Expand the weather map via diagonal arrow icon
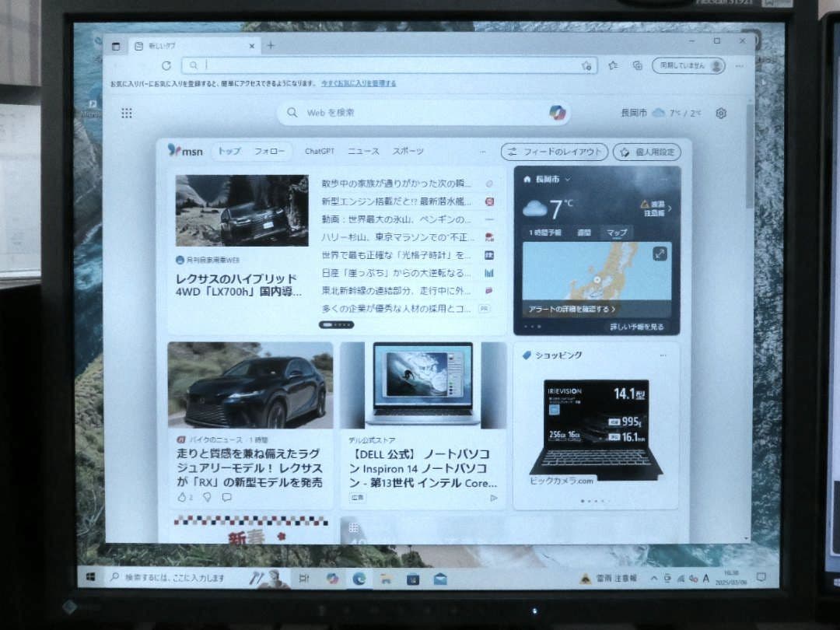Viewport: 840px width, 630px height. tap(660, 252)
